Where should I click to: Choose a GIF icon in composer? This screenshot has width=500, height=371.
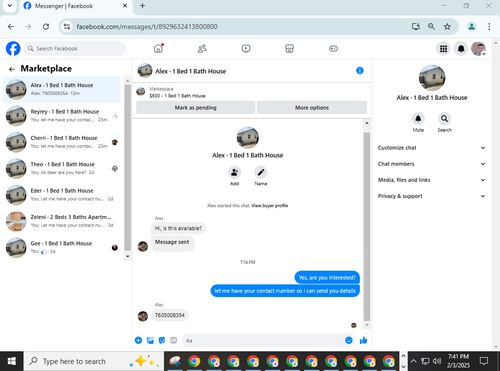click(x=173, y=340)
